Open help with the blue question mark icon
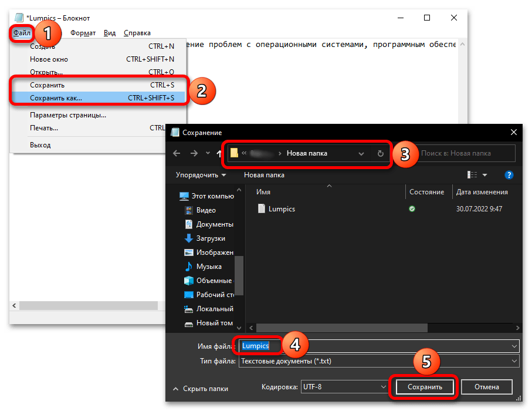The height and width of the screenshot is (411, 532). [509, 175]
